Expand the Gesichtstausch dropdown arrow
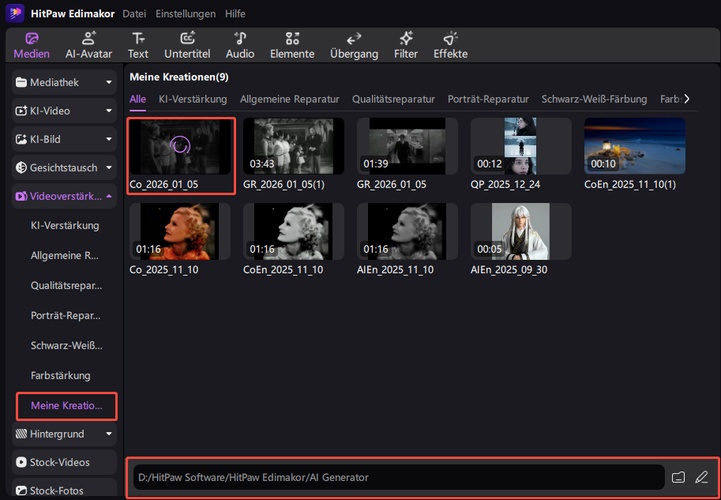Image resolution: width=721 pixels, height=500 pixels. 109,168
